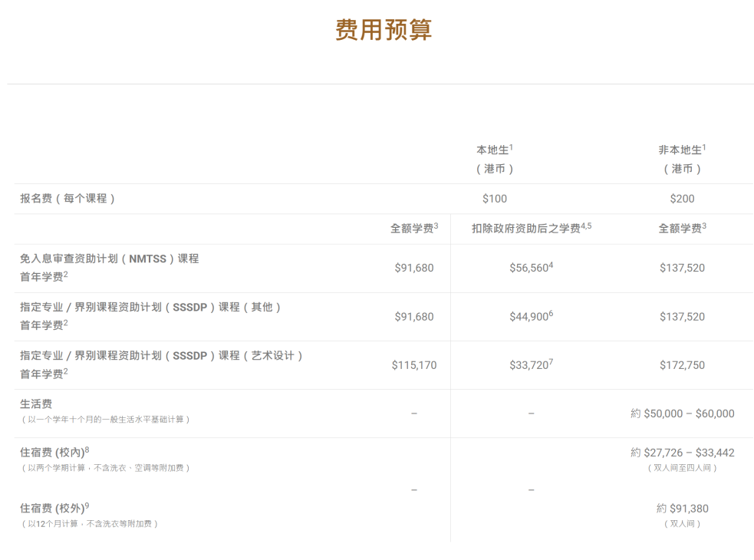Click the $100 local application fee
Screen dimensions: 754x560
click(x=495, y=199)
